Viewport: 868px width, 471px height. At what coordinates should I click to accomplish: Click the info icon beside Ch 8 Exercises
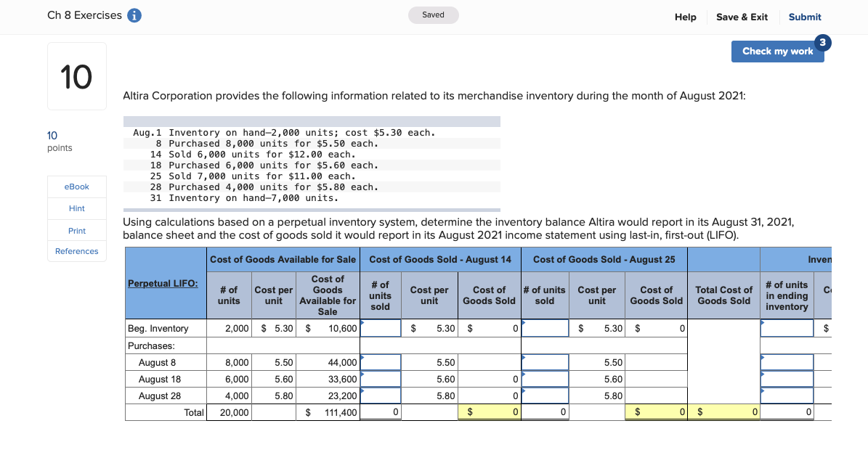tap(134, 15)
